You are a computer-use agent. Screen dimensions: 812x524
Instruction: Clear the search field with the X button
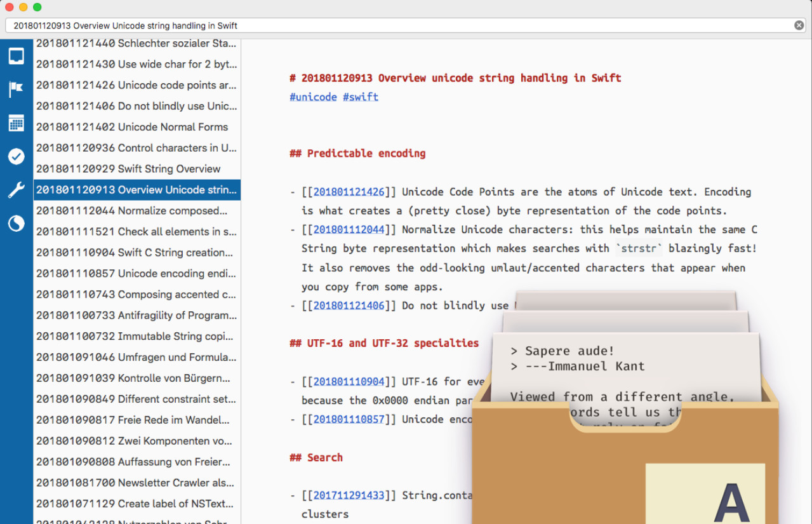pyautogui.click(x=799, y=25)
